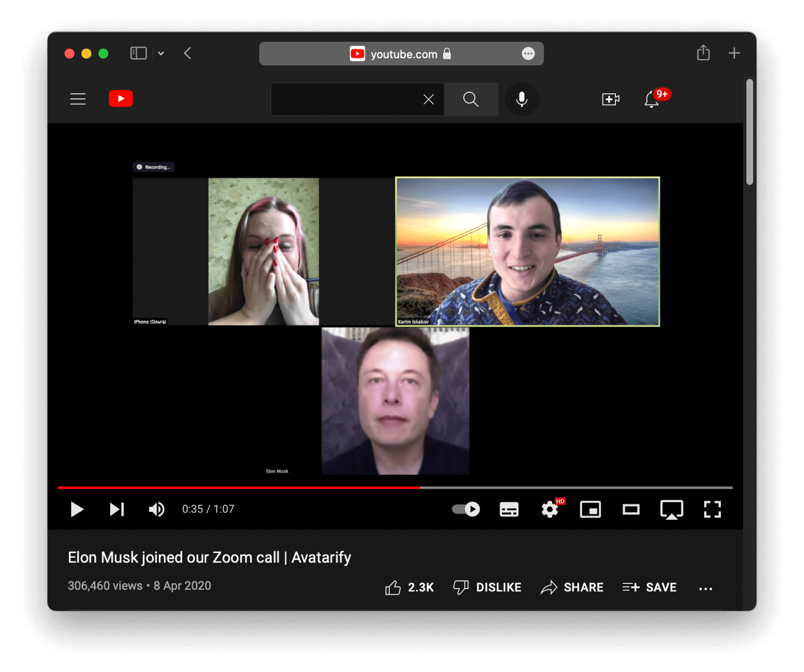Image resolution: width=804 pixels, height=672 pixels.
Task: Open the notifications bell with 9+ badge
Action: [x=652, y=99]
